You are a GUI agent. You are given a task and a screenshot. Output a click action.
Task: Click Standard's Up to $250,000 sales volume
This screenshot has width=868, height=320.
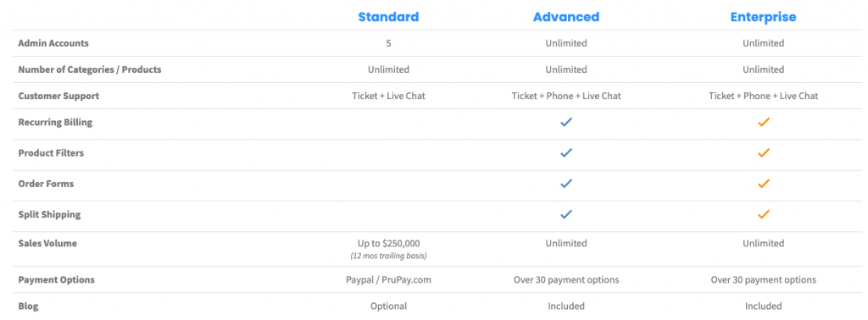(x=388, y=243)
